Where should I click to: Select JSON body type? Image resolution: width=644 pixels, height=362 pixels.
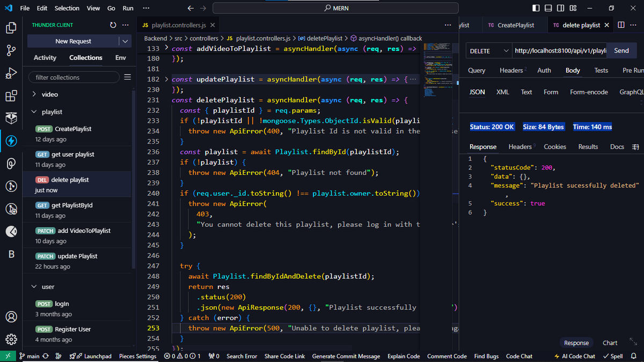pos(477,92)
